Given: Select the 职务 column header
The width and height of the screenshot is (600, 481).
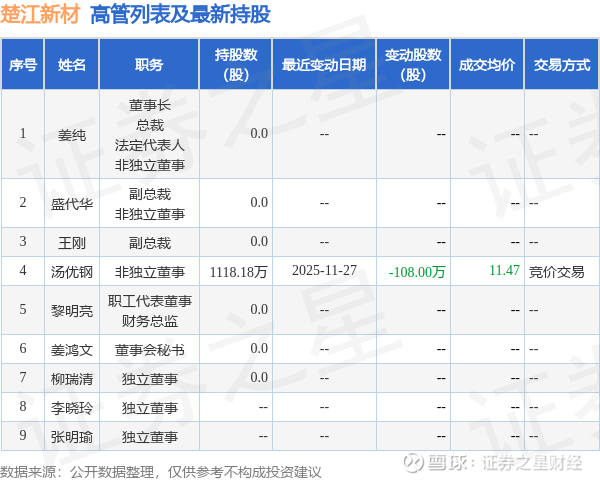Looking at the screenshot, I should 149,65.
